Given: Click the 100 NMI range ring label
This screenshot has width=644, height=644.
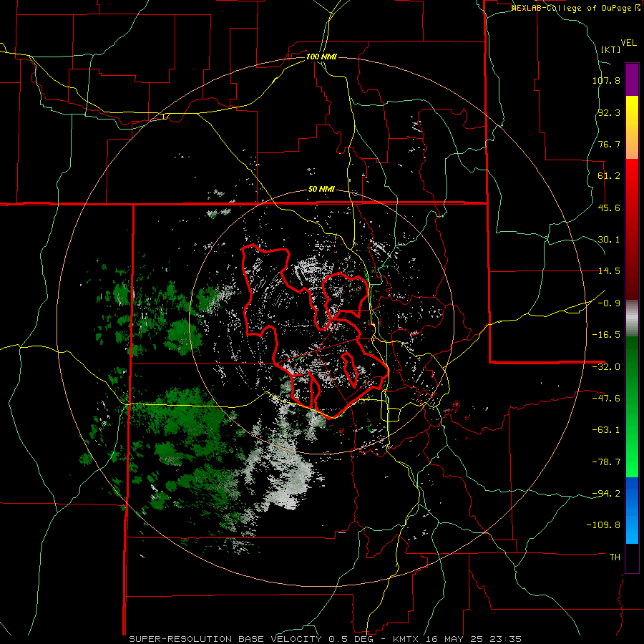Looking at the screenshot, I should coord(321,57).
